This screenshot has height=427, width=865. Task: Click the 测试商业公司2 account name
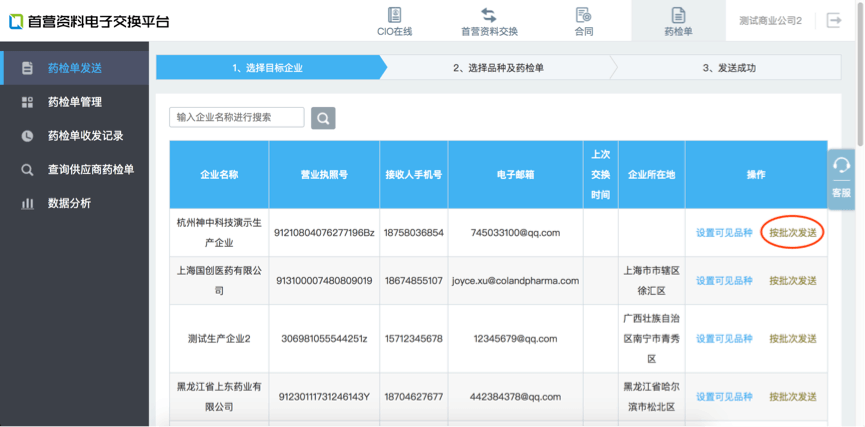pyautogui.click(x=770, y=20)
